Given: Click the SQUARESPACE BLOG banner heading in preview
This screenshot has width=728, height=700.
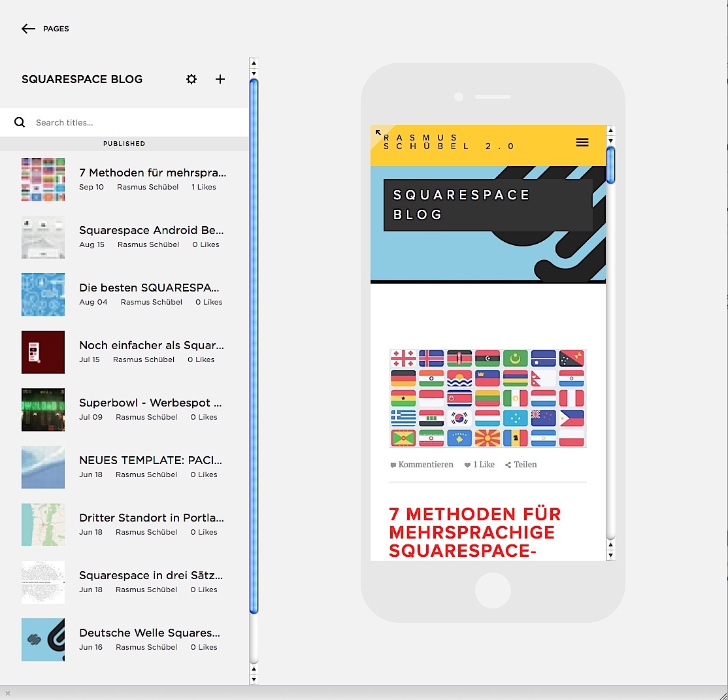Looking at the screenshot, I should point(461,205).
